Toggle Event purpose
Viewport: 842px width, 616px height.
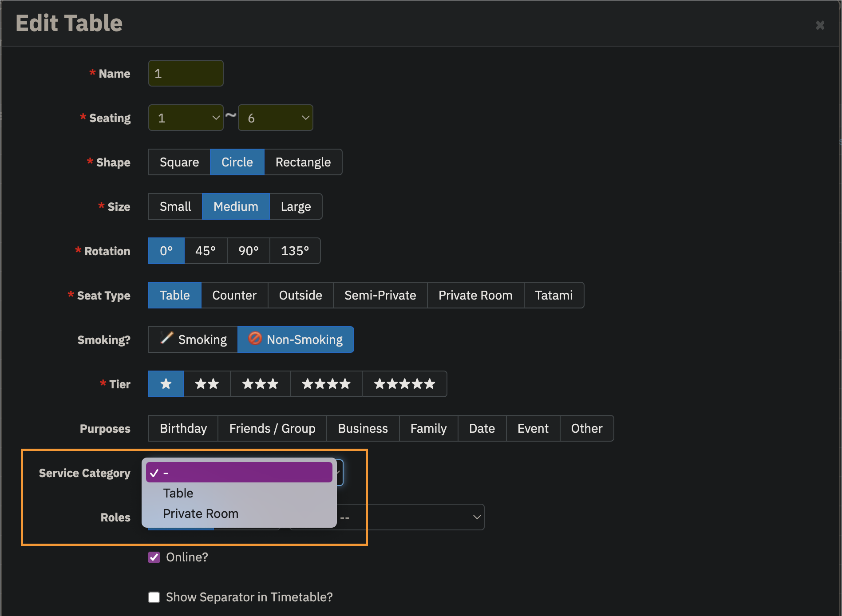[x=533, y=428]
